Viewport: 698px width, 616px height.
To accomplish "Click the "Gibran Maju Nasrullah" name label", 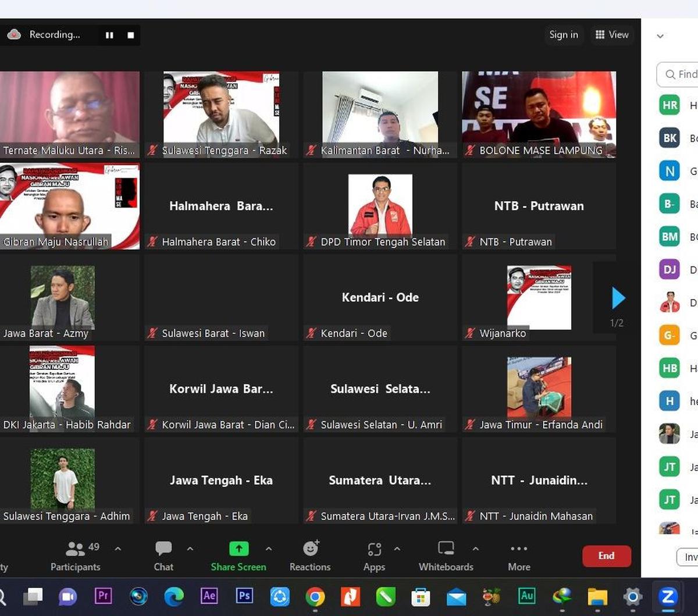I will tap(56, 242).
